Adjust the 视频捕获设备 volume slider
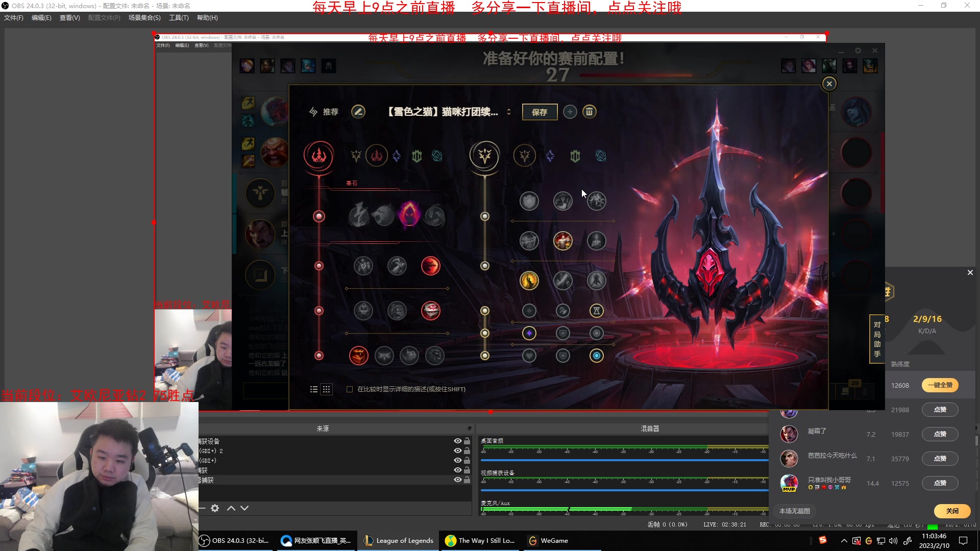The width and height of the screenshot is (980, 551). pyautogui.click(x=625, y=490)
